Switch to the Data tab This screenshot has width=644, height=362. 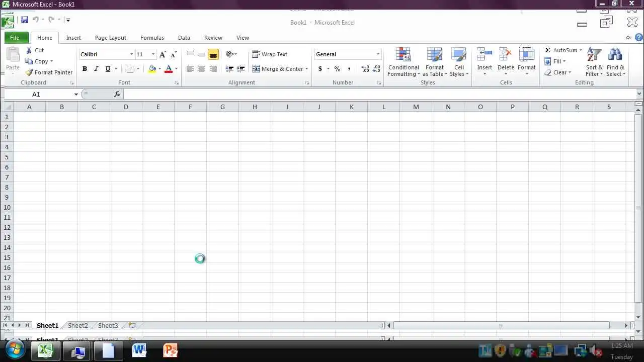[x=184, y=38]
